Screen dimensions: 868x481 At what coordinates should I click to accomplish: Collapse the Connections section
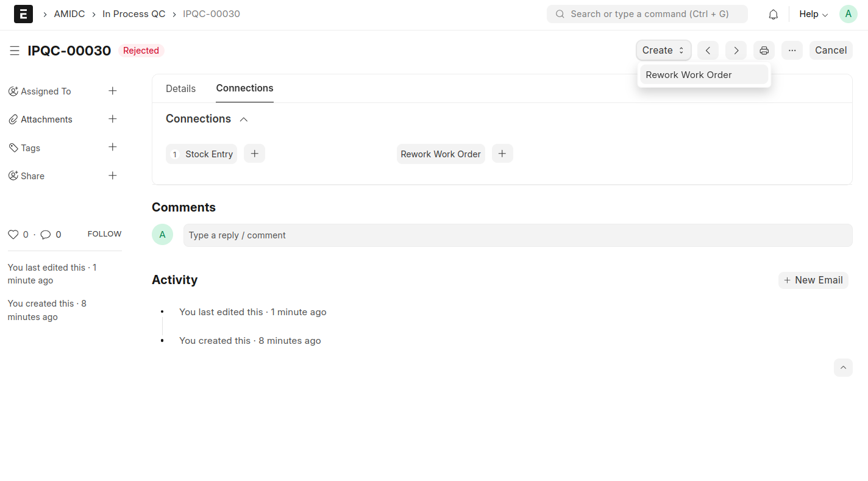pos(244,119)
